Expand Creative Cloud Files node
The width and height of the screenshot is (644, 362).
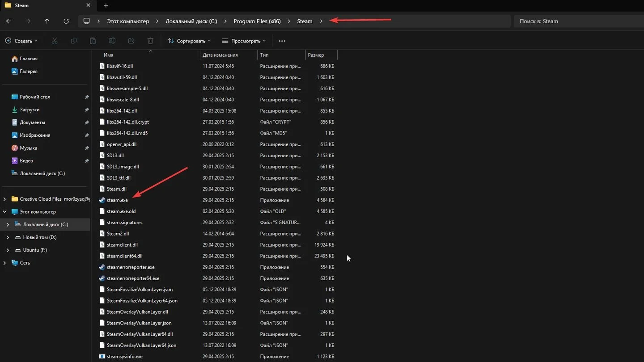click(5, 199)
